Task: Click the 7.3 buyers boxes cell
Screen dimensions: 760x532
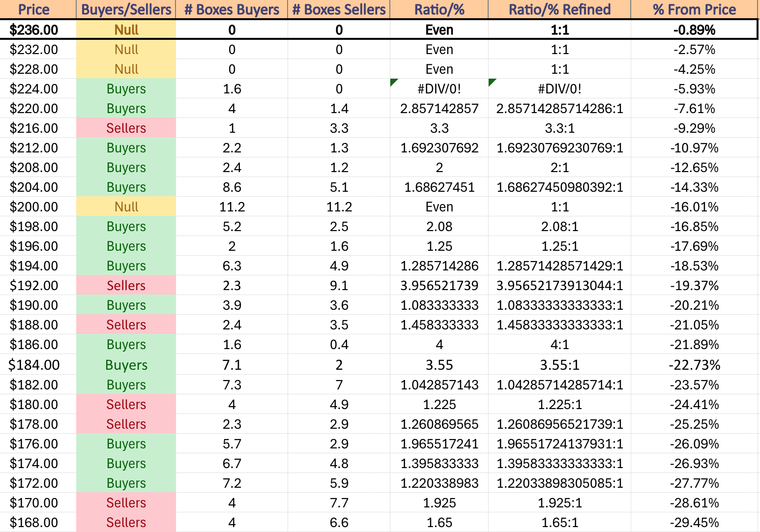Action: point(232,384)
